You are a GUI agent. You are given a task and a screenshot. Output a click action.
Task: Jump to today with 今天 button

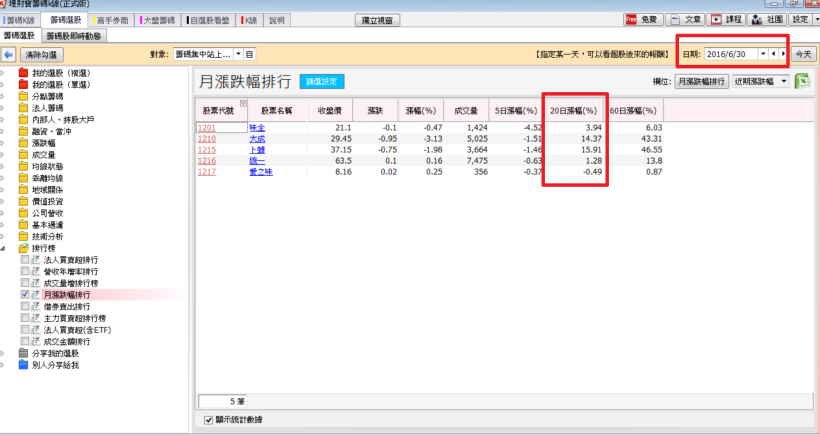[803, 54]
